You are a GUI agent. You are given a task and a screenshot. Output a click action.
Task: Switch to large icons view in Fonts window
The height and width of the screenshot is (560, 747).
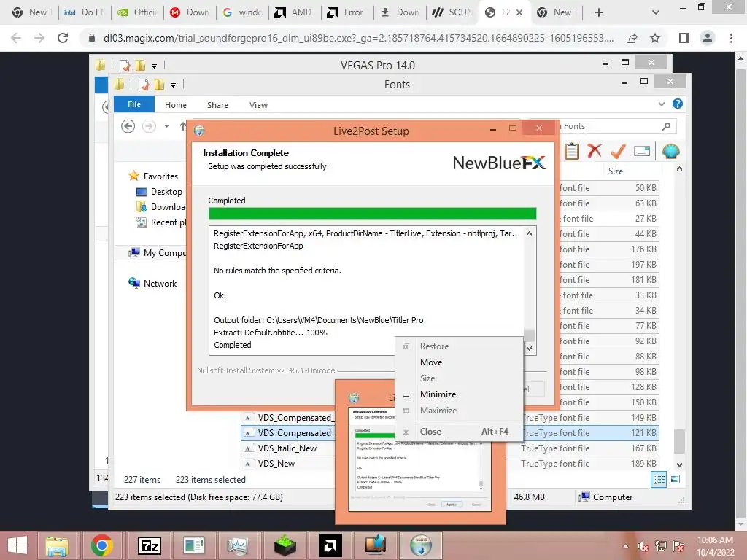coord(675,480)
